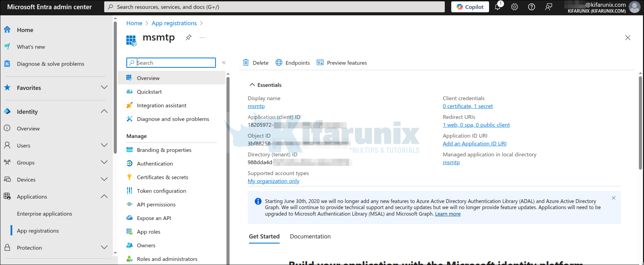This screenshot has width=644, height=265.
Task: Focus the global search resources box
Action: [274, 7]
